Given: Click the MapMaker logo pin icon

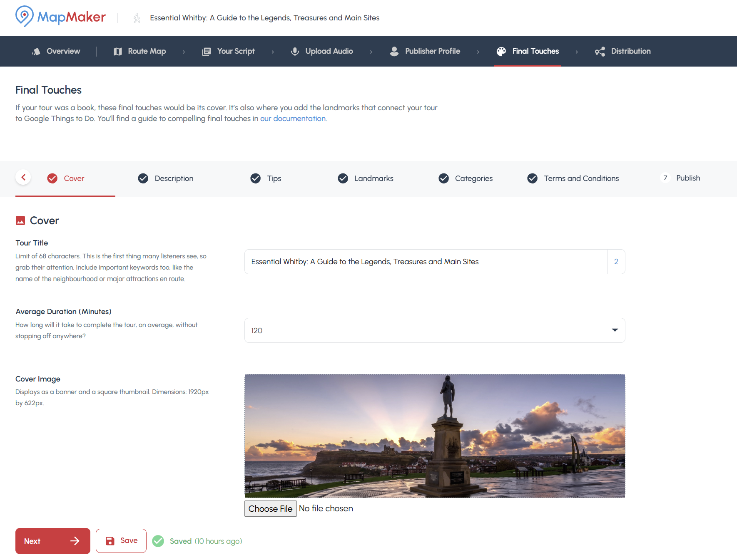Looking at the screenshot, I should tap(24, 16).
